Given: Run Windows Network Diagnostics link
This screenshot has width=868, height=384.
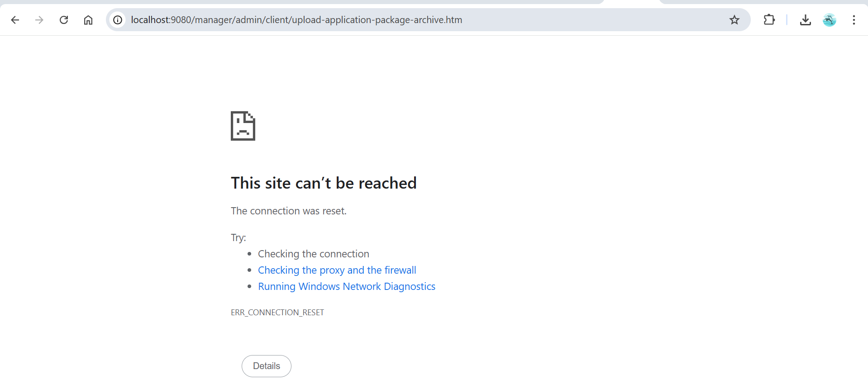Looking at the screenshot, I should click(346, 286).
